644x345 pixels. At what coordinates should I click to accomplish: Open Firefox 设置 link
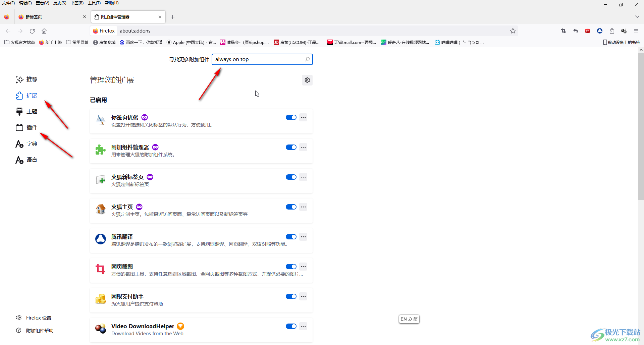click(x=34, y=318)
